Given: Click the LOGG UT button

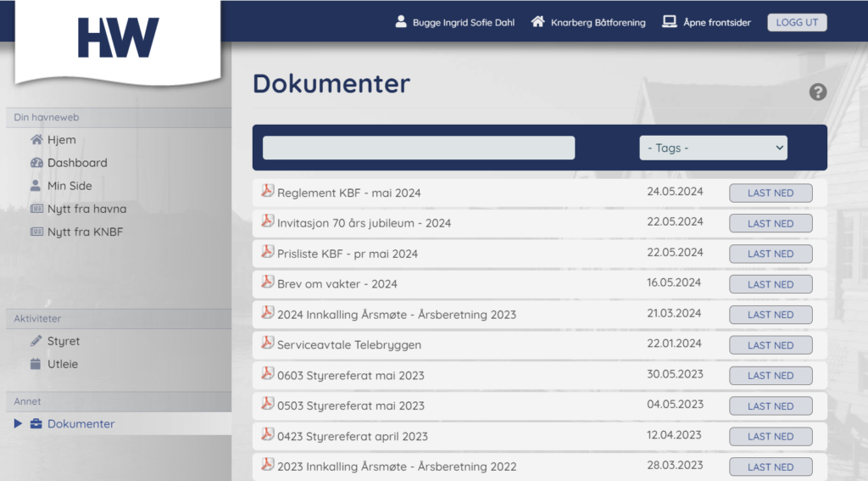Looking at the screenshot, I should point(797,22).
